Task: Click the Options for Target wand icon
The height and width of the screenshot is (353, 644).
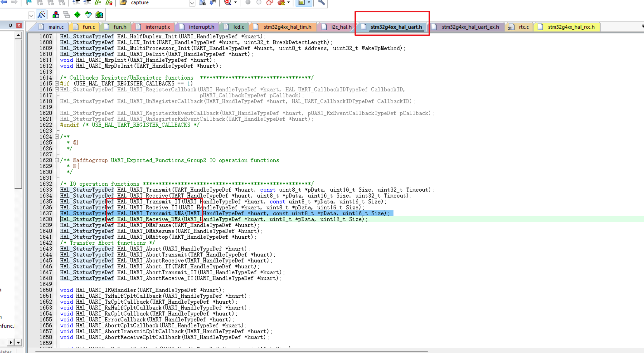Action: [41, 15]
